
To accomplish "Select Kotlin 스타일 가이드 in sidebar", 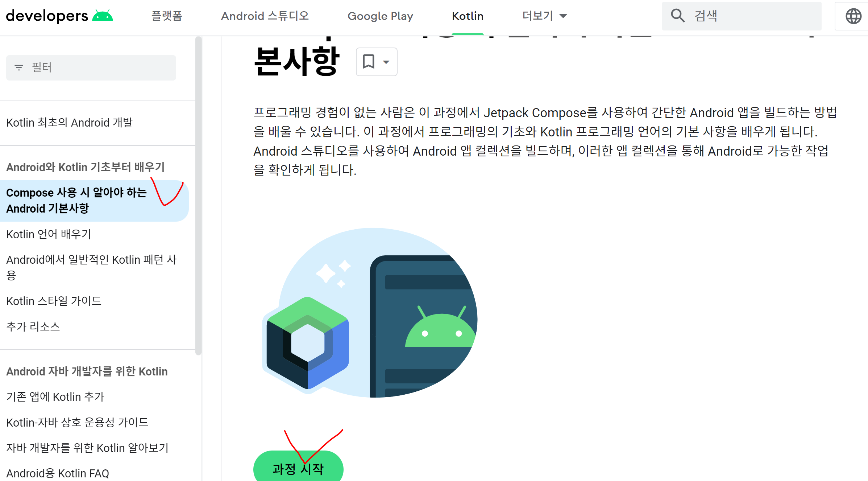I will coord(54,301).
